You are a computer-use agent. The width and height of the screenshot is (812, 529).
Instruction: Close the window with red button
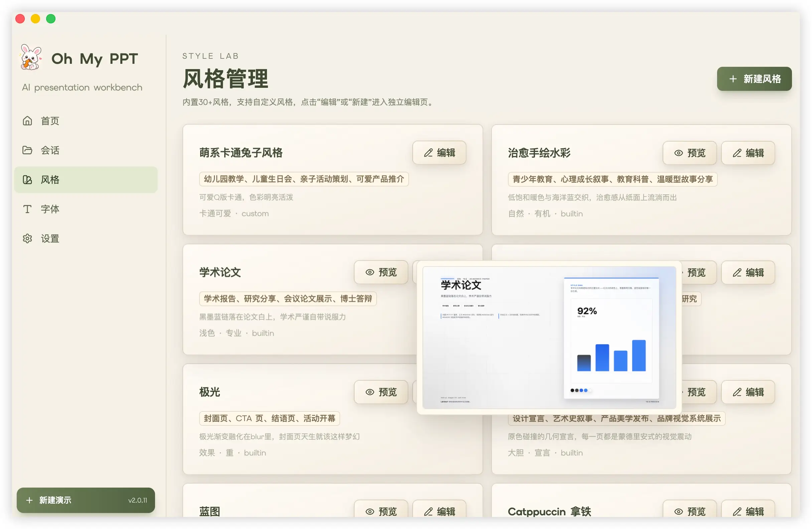(20, 19)
